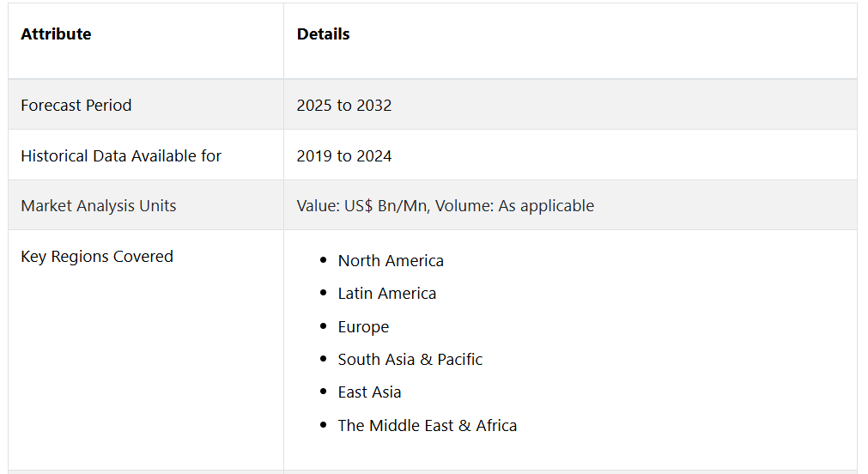
Task: Select Historical Data Available for label
Action: point(121,156)
